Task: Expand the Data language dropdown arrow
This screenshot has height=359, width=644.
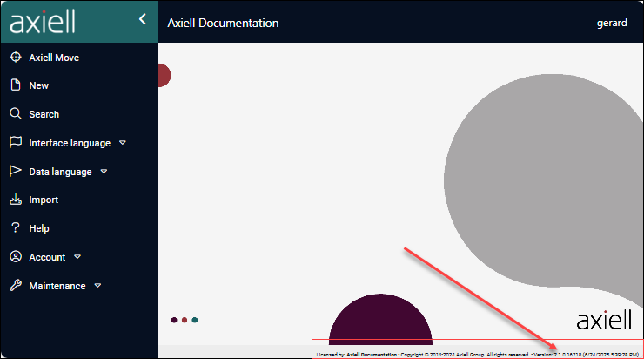Action: (x=104, y=172)
